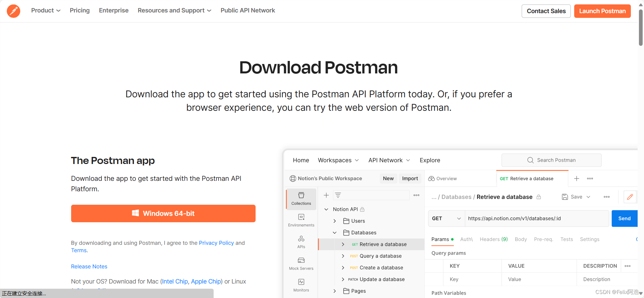The image size is (644, 298).
Task: Click the Launch Postman button
Action: tap(602, 11)
